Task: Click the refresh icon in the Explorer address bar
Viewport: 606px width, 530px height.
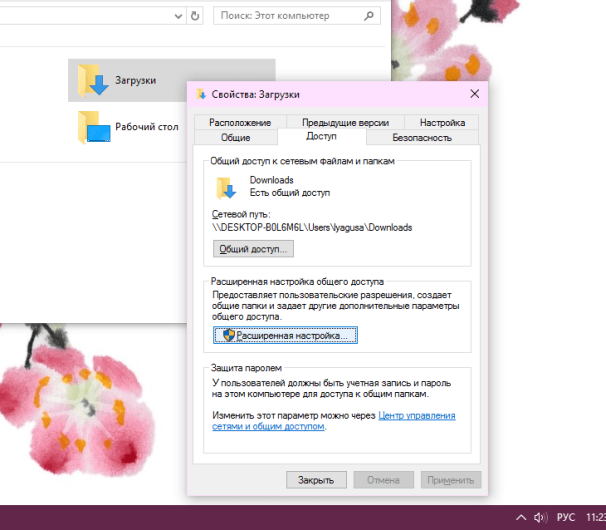Action: click(195, 16)
